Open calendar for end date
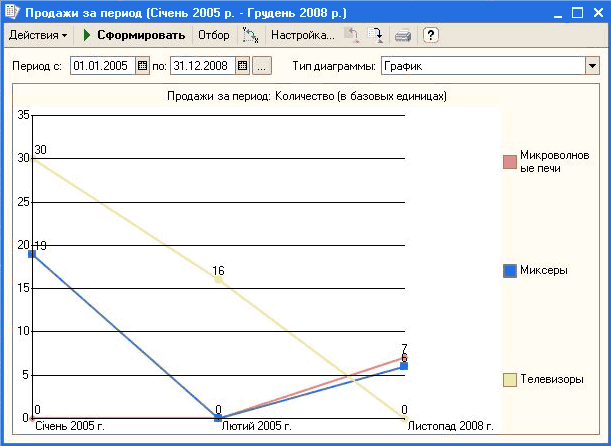 (x=243, y=66)
